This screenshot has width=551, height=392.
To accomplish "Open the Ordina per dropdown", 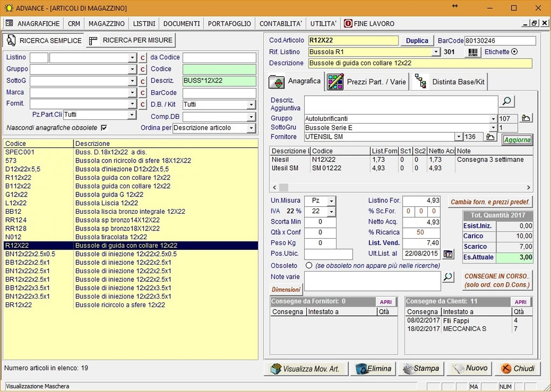I will point(251,128).
